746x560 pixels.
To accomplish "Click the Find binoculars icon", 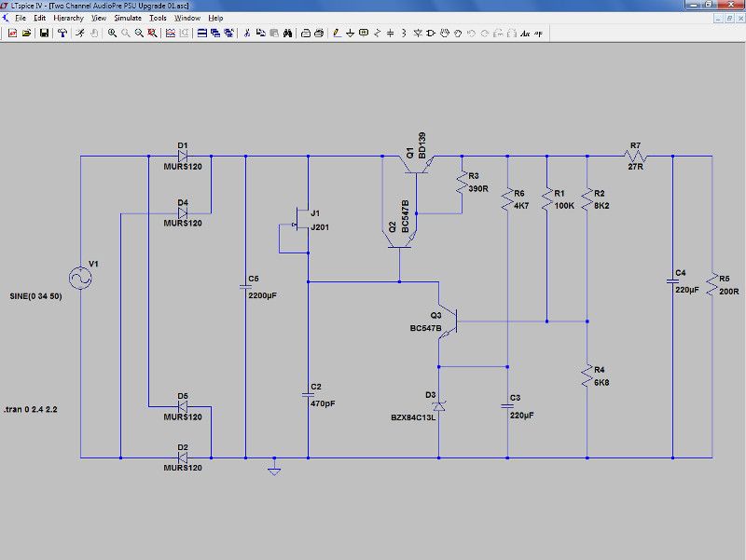I will pyautogui.click(x=287, y=34).
